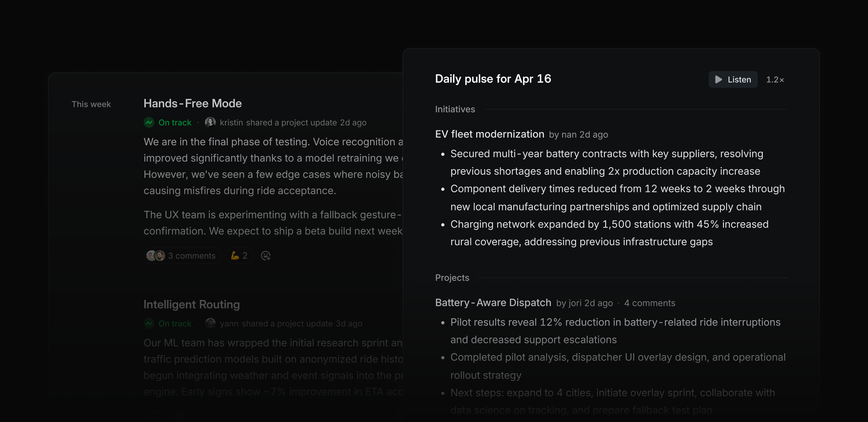Screen dimensions: 868x422
Task: Click the flexed bicep reaction emoji
Action: point(236,256)
